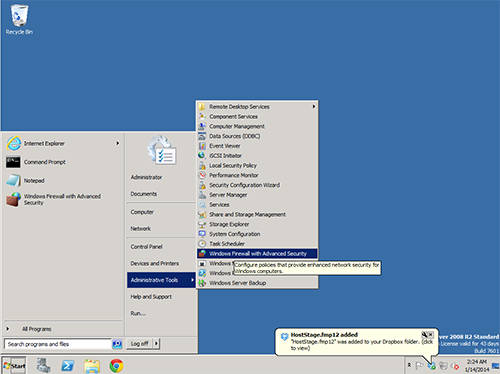The width and height of the screenshot is (500, 374).
Task: Click the search magnifier icon
Action: [117, 344]
